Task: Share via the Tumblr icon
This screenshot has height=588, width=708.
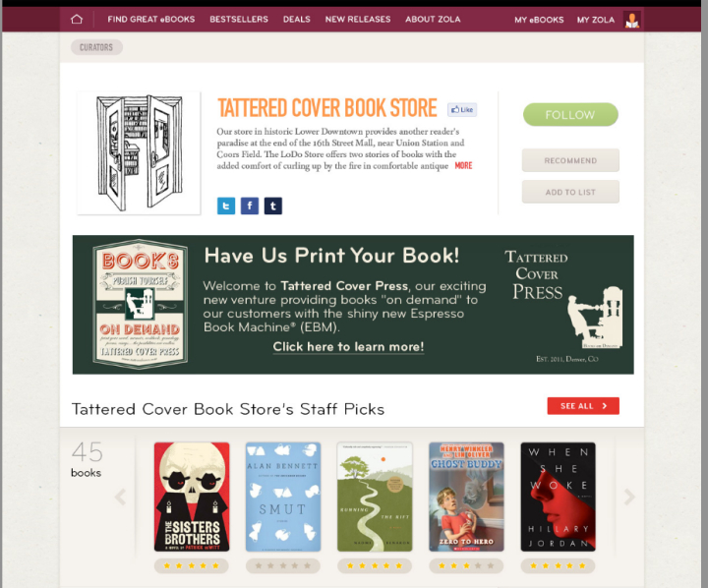Action: pos(273,206)
